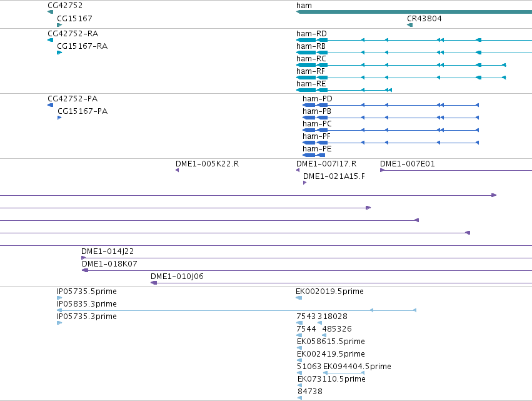
Task: Select the DME1-021A15.F clone label
Action: click(334, 176)
